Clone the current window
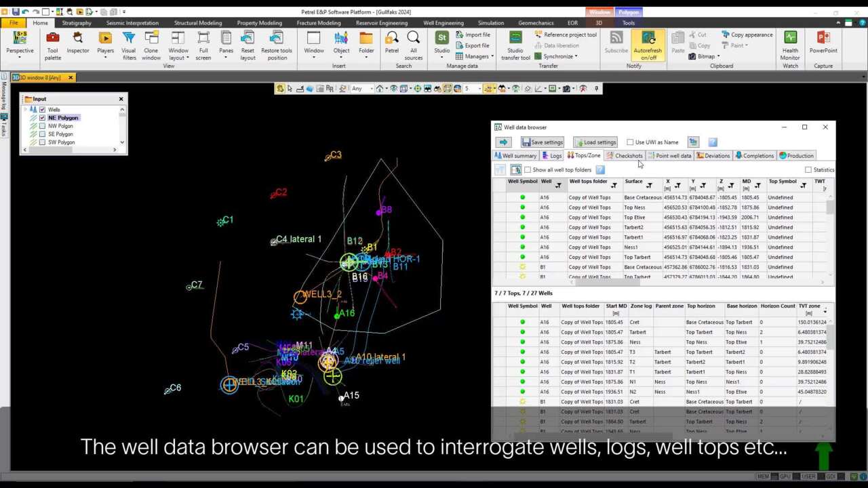Image resolution: width=868 pixels, height=488 pixels. [x=151, y=45]
